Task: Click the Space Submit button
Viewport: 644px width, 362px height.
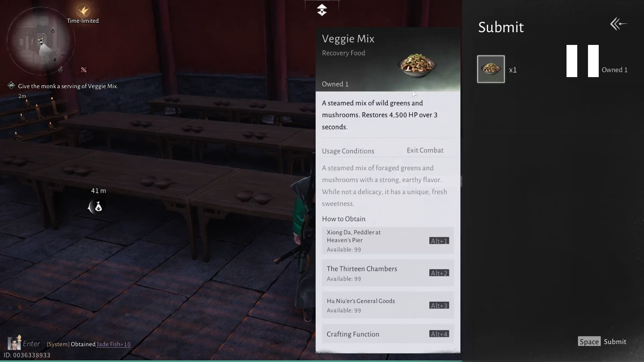Action: [602, 342]
